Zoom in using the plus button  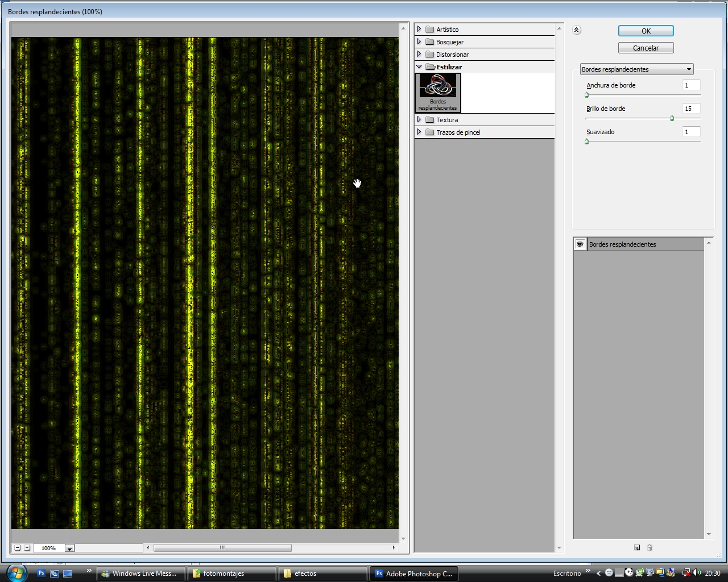pos(27,547)
